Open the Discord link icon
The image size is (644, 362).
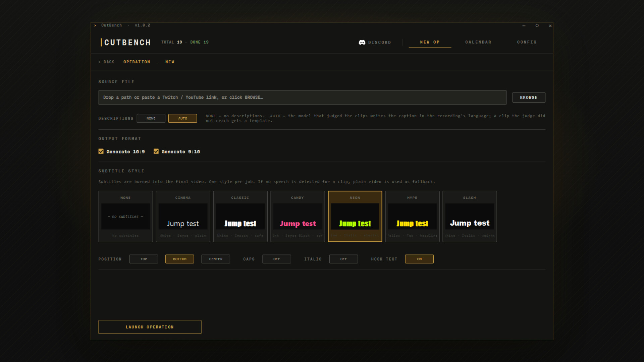click(362, 42)
